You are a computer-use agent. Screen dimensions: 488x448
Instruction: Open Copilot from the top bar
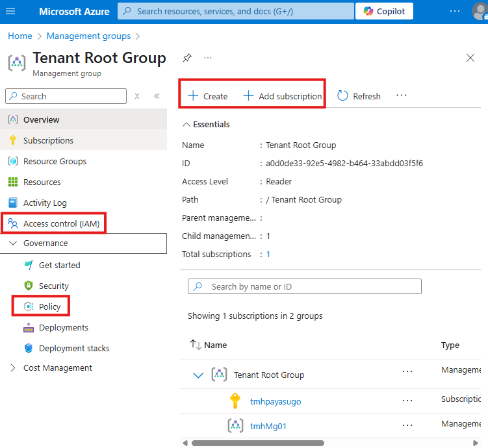384,12
